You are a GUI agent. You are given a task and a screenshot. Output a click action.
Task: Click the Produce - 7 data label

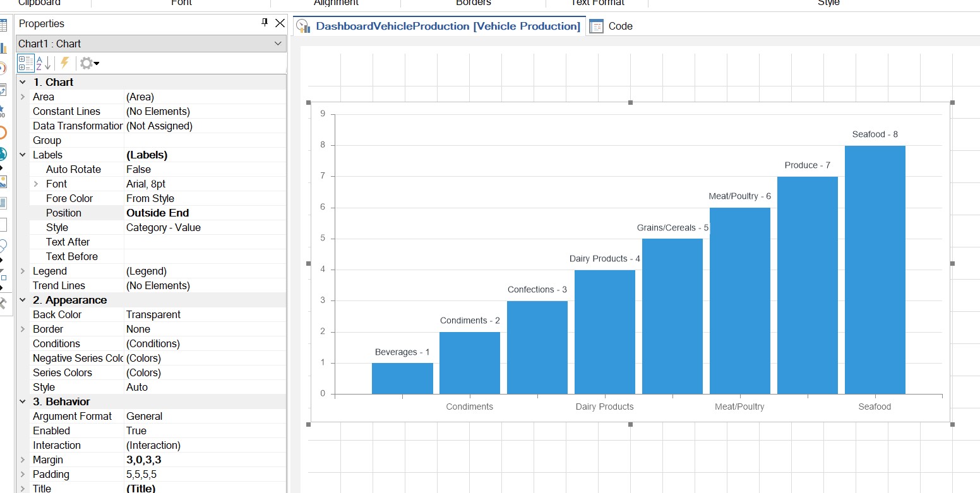[x=808, y=165]
